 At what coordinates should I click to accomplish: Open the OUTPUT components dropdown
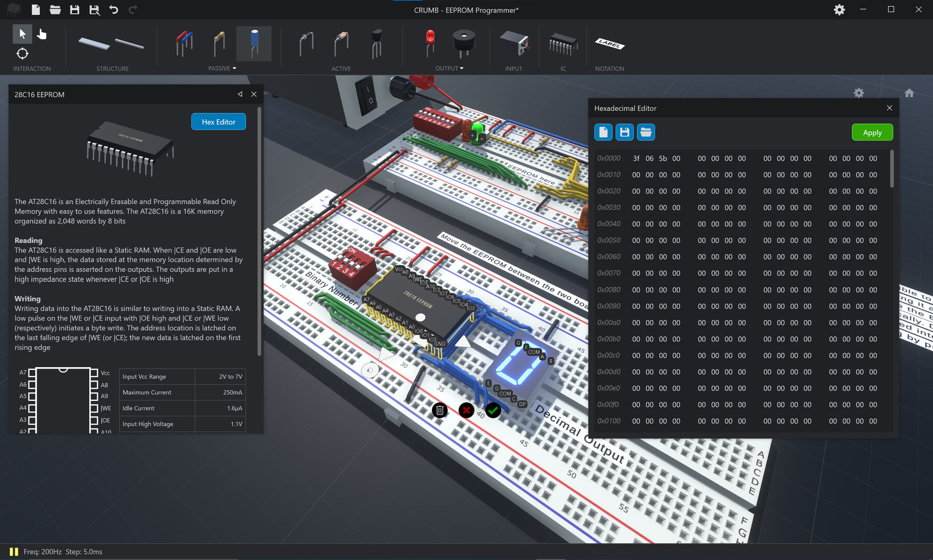tap(461, 68)
